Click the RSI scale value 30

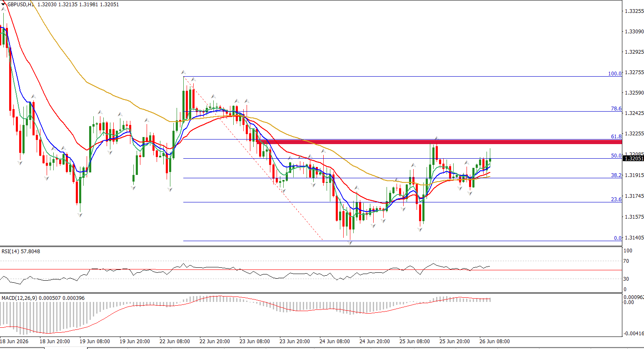[626, 279]
